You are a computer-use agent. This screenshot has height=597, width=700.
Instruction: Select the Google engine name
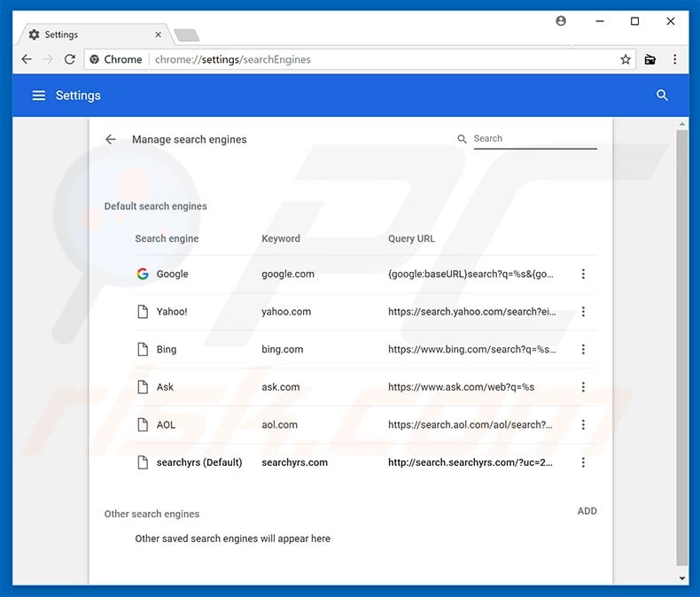[x=172, y=274]
